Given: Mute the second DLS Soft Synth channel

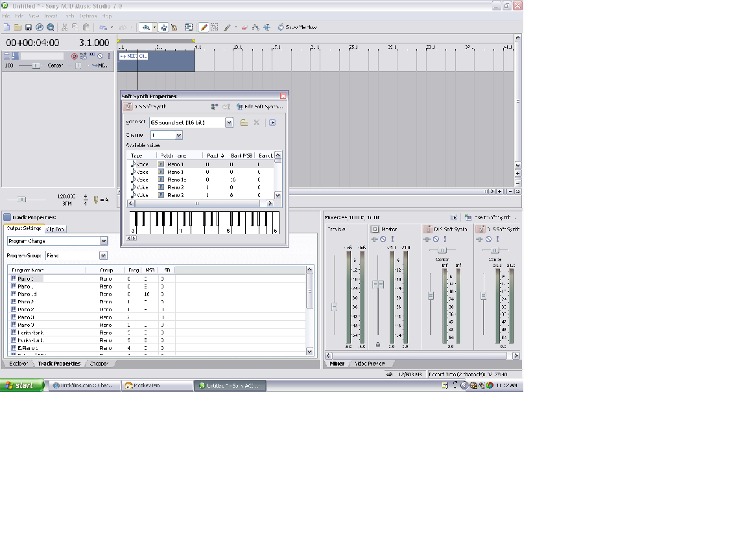Looking at the screenshot, I should 488,240.
